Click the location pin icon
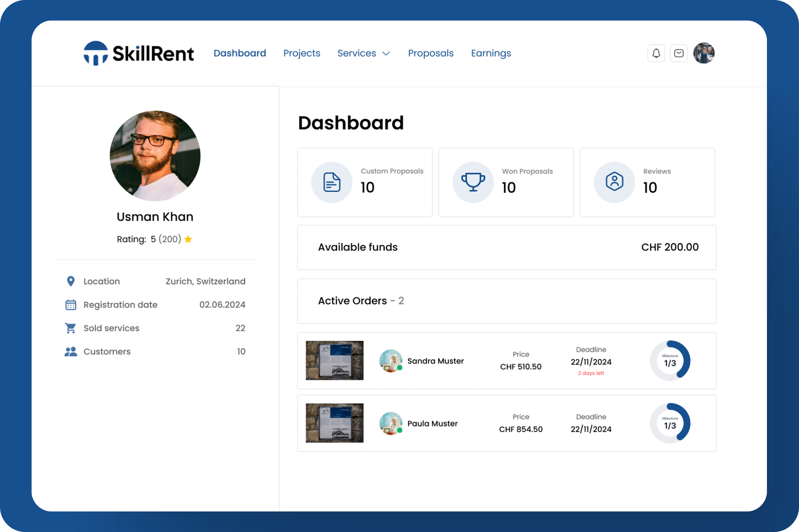This screenshot has height=532, width=799. pos(70,281)
